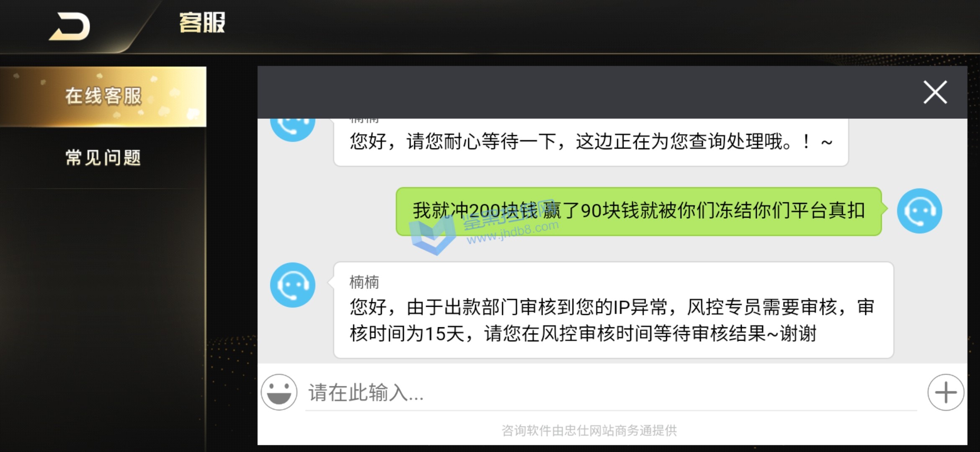The height and width of the screenshot is (452, 980).
Task: Open attachments with the plus icon
Action: (946, 392)
